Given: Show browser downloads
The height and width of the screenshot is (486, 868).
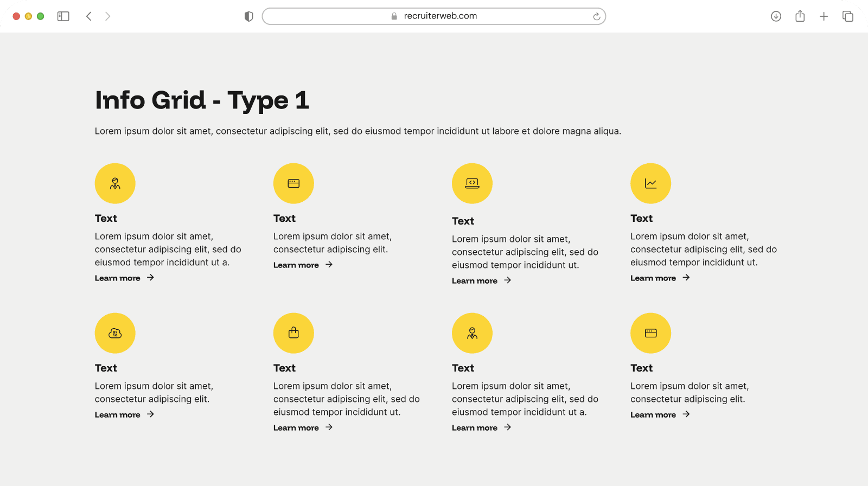Looking at the screenshot, I should point(776,16).
